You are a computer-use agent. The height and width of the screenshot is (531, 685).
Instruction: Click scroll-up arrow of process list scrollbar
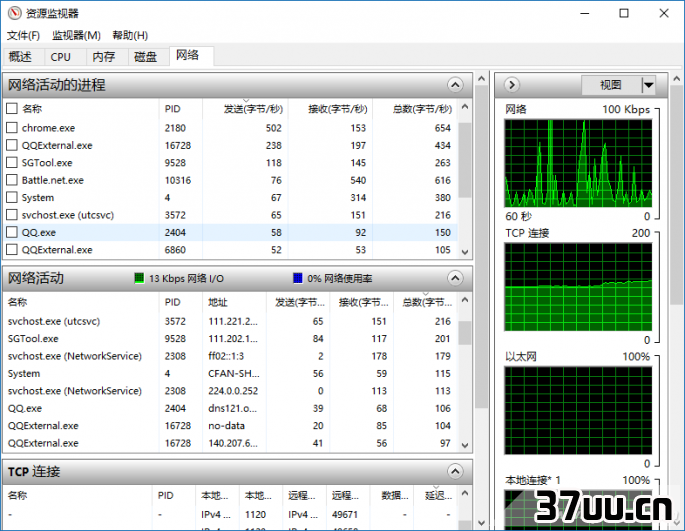pyautogui.click(x=465, y=107)
